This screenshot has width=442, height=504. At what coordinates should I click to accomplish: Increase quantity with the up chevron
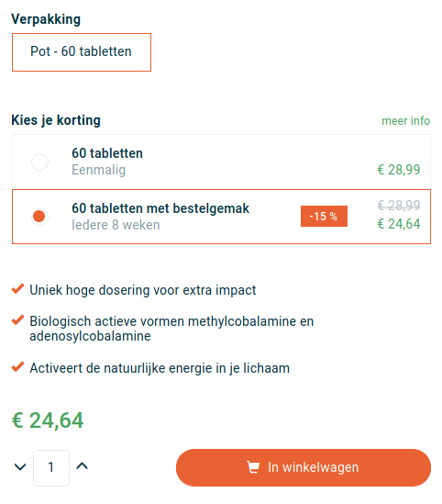83,466
